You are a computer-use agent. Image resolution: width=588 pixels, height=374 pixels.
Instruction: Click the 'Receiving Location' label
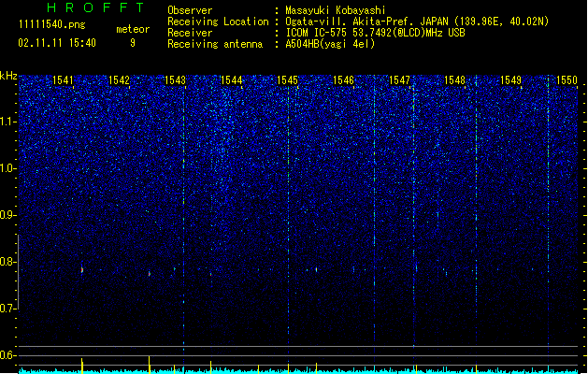click(218, 22)
